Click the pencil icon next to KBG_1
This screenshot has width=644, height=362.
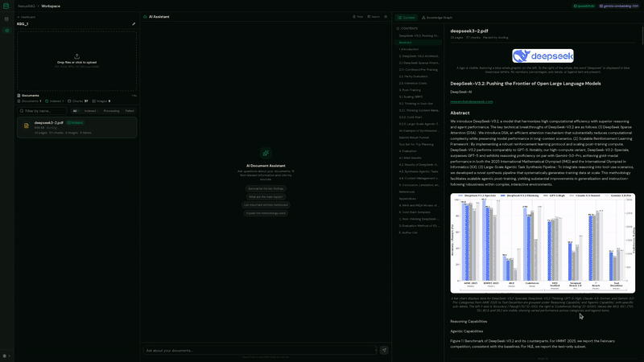(x=134, y=24)
